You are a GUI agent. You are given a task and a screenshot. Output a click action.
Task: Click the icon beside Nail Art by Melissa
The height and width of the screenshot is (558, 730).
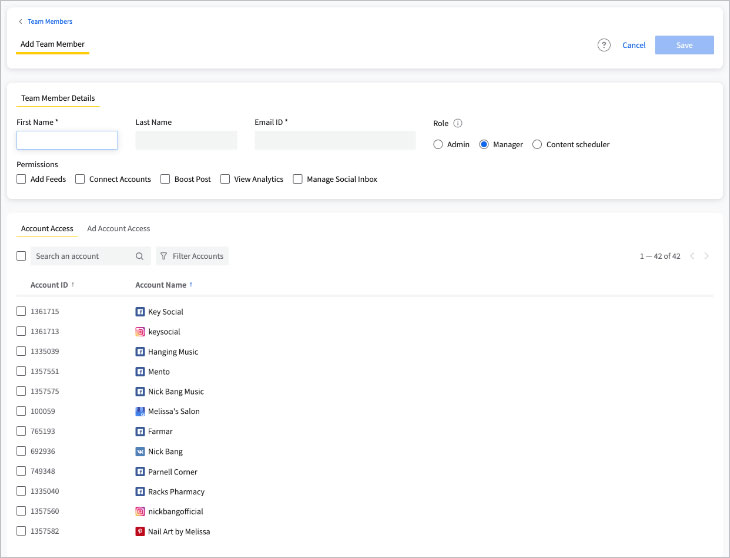click(x=140, y=532)
